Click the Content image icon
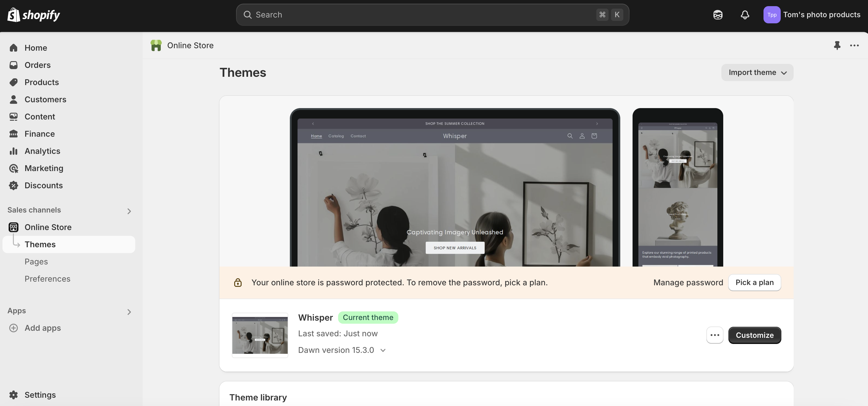The width and height of the screenshot is (868, 406). pos(14,116)
